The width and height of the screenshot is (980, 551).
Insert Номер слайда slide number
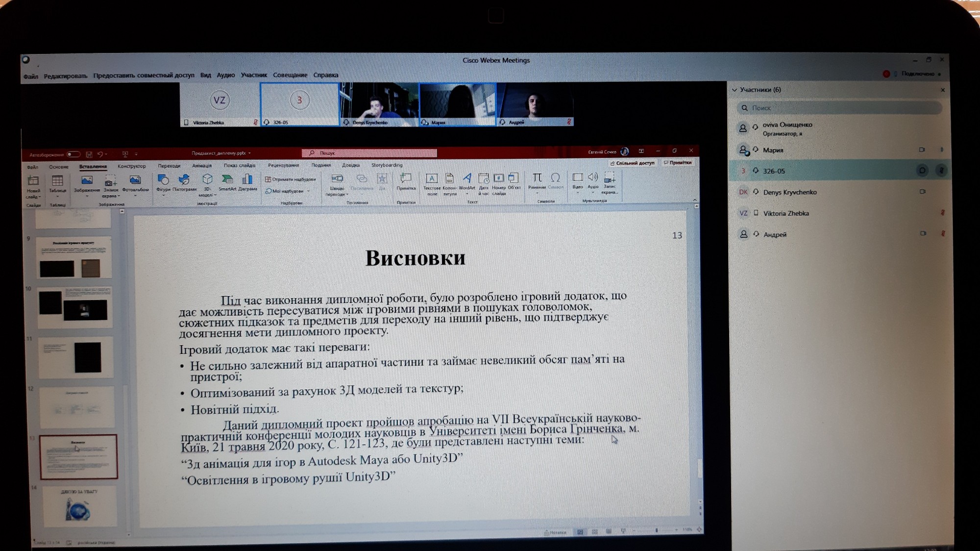[x=499, y=184]
